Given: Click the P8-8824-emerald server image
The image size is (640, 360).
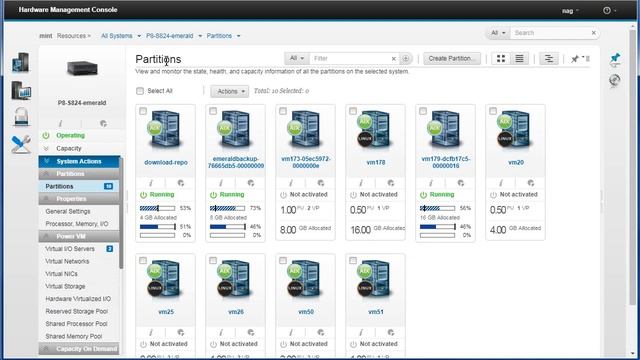Looking at the screenshot, I should coord(82,68).
